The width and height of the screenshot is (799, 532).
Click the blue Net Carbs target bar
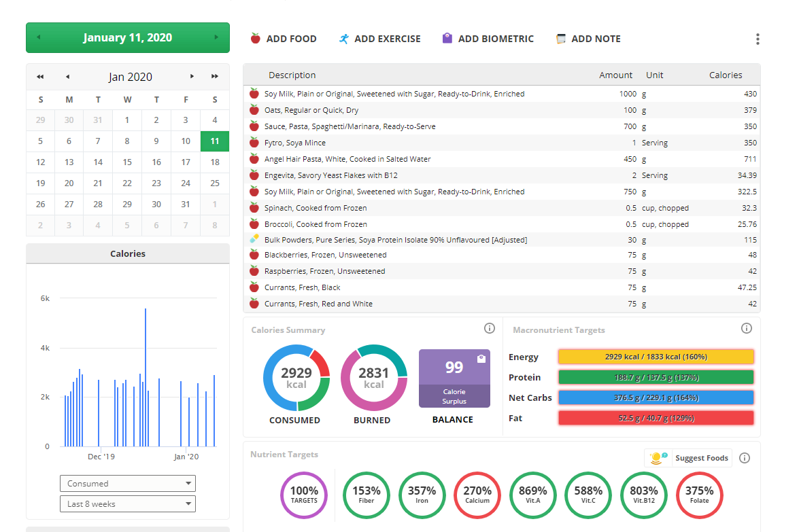[656, 397]
